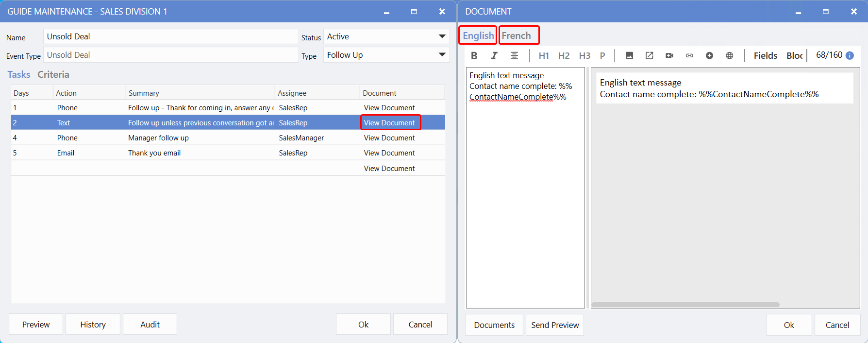Screen dimensions: 868x343
Task: Click the horizontal scrollbar in preview pane
Action: click(685, 305)
